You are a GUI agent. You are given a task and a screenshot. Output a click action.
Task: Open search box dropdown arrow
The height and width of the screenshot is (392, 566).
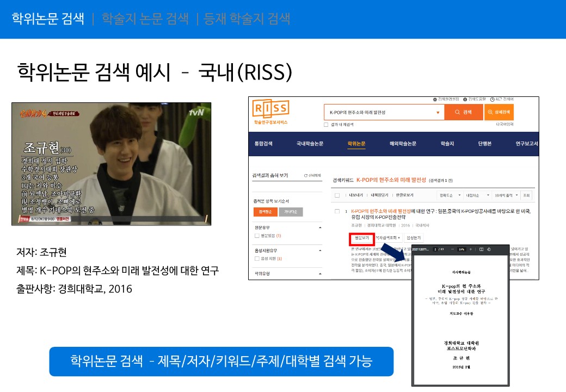pos(438,113)
